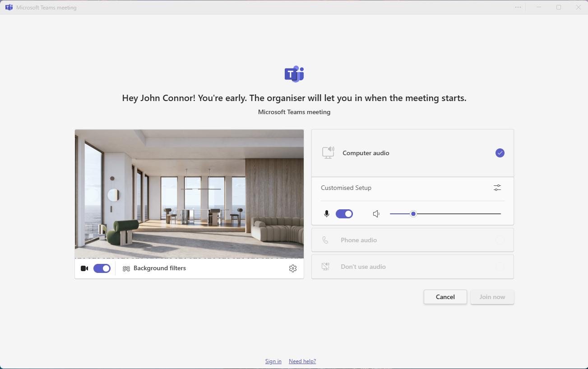The width and height of the screenshot is (588, 369).
Task: Open Customised Setup audio settings sliders icon
Action: coord(497,188)
